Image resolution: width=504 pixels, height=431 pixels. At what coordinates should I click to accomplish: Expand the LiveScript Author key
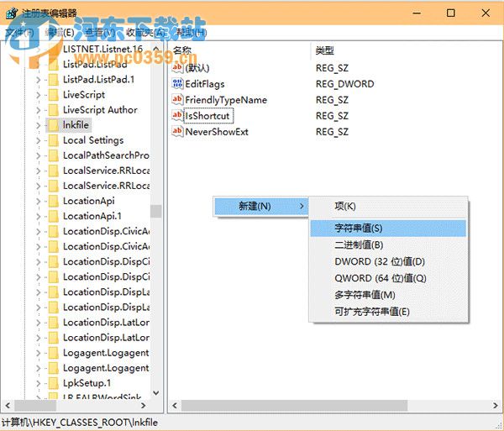[39, 110]
